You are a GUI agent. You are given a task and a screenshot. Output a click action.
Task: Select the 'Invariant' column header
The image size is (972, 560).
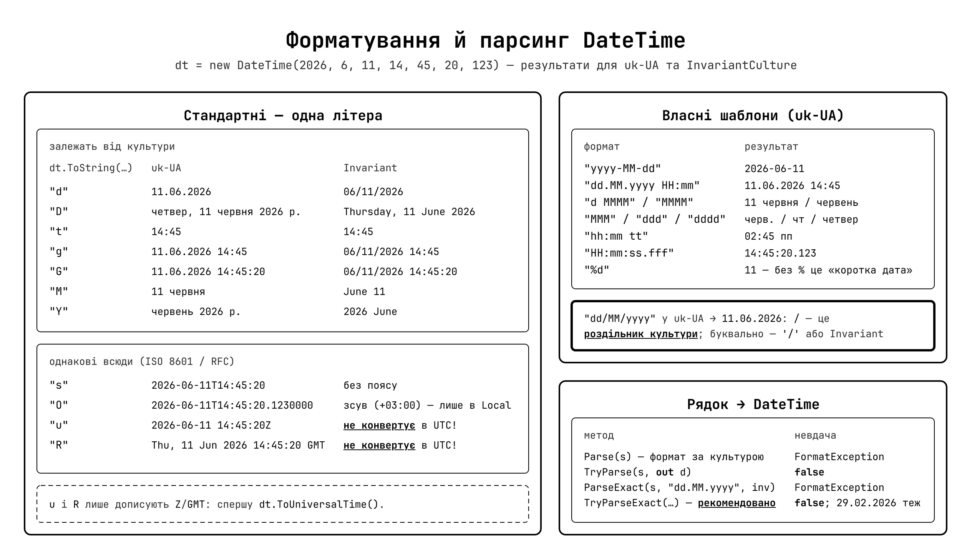[x=370, y=168]
